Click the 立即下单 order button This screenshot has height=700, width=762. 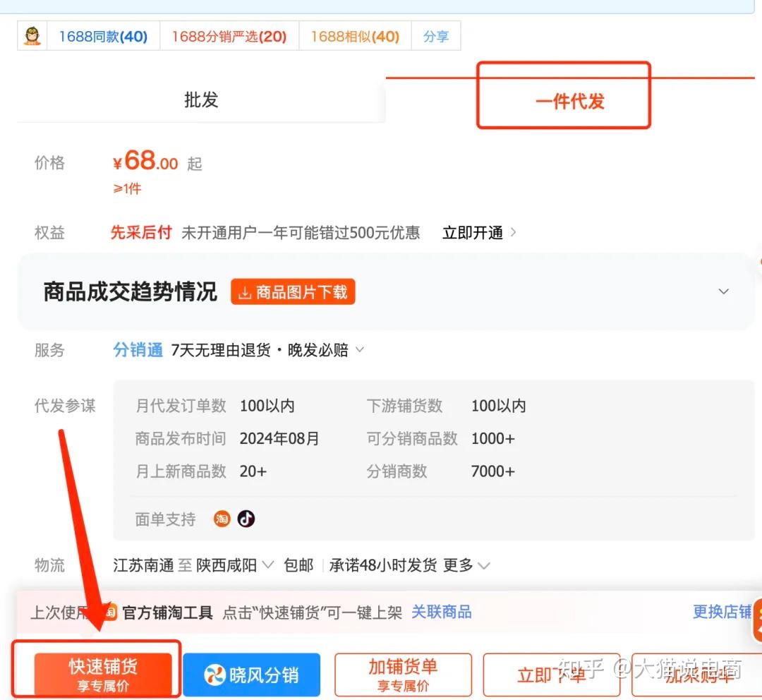click(x=552, y=675)
